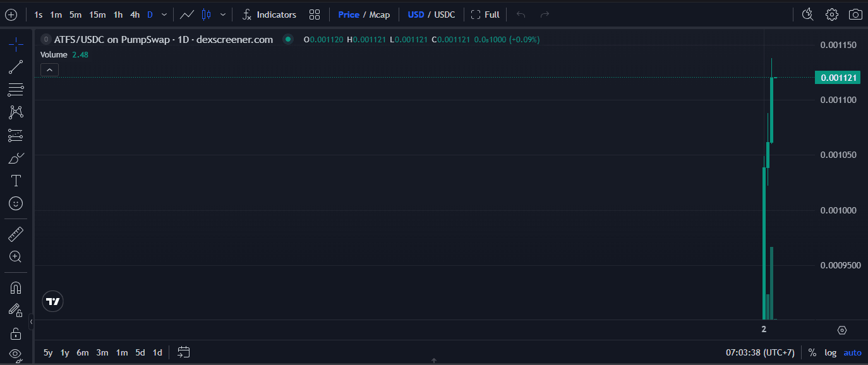Select the trend line drawing tool
The width and height of the screenshot is (868, 365).
coord(16,66)
